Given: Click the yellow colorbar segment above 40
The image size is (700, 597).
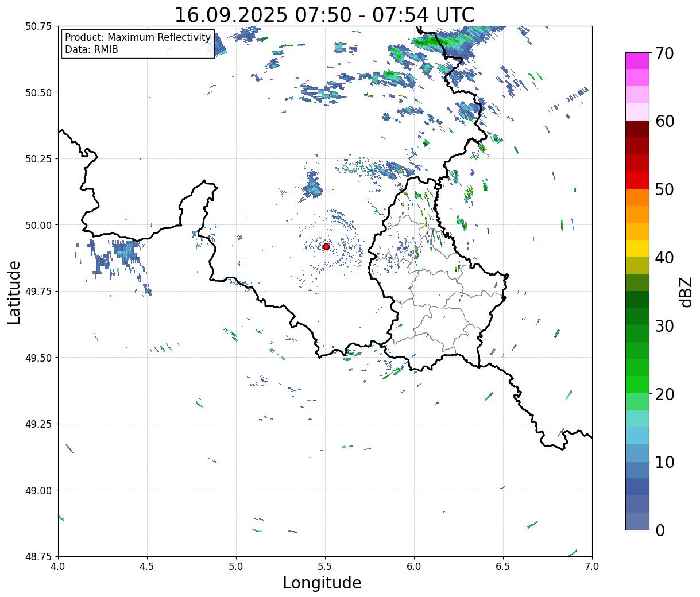Looking at the screenshot, I should tap(637, 248).
